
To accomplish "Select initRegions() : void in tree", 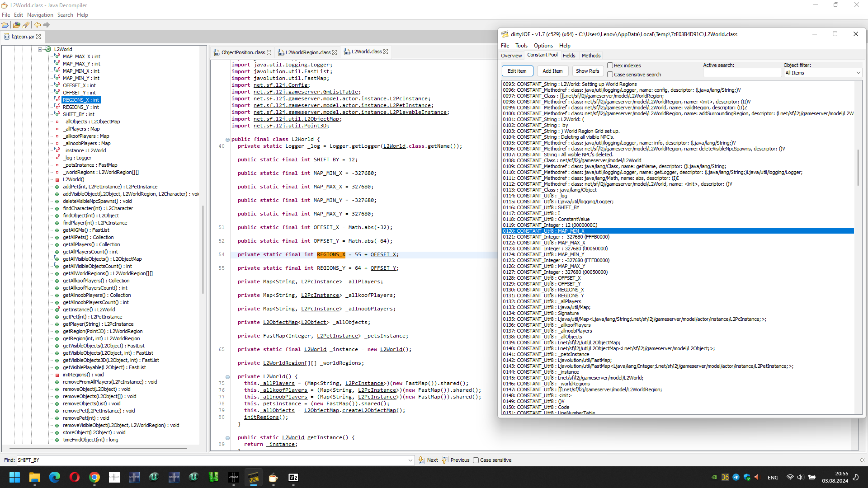I will 83,375.
